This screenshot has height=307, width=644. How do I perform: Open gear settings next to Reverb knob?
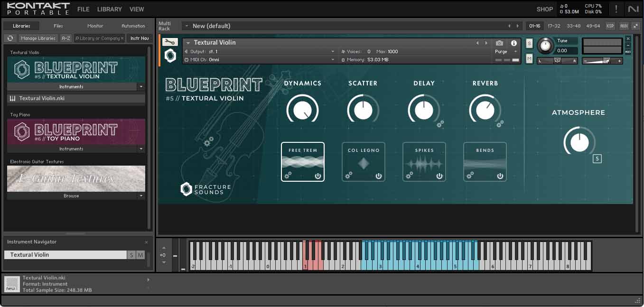[500, 124]
